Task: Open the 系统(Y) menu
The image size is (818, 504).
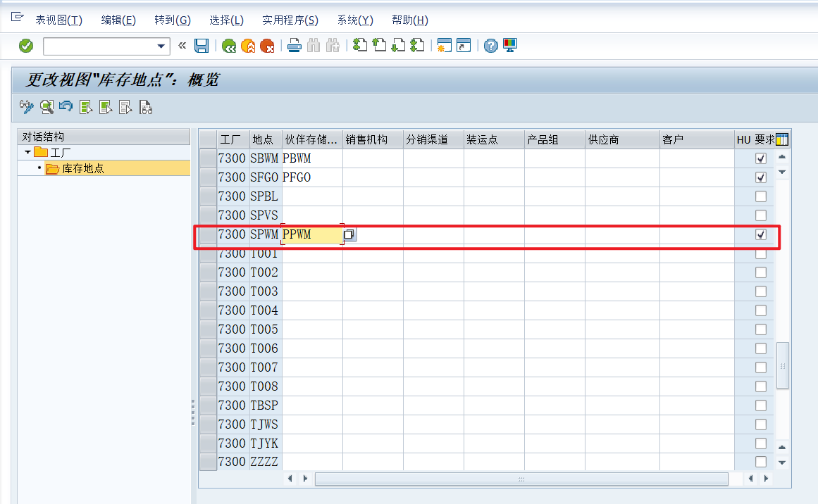Action: pos(355,20)
